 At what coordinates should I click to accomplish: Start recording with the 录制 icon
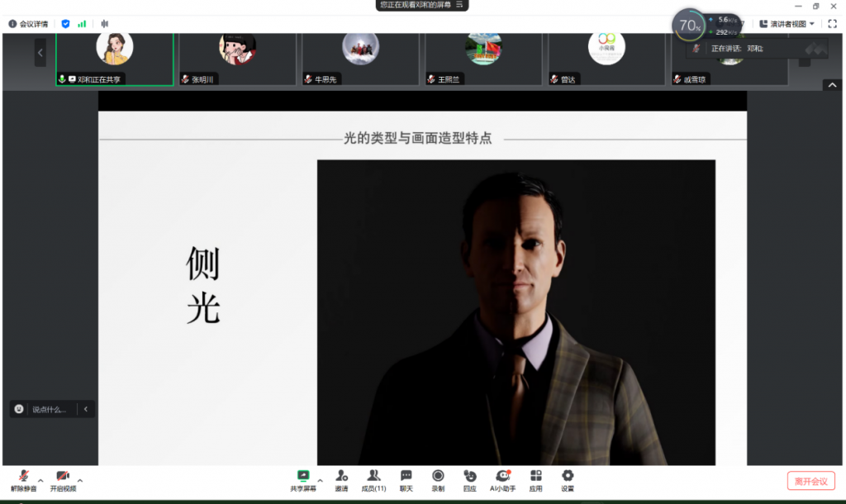coord(438,479)
